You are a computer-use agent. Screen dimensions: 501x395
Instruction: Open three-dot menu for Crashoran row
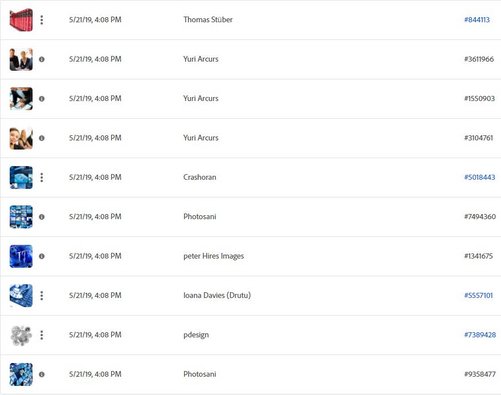(x=42, y=177)
